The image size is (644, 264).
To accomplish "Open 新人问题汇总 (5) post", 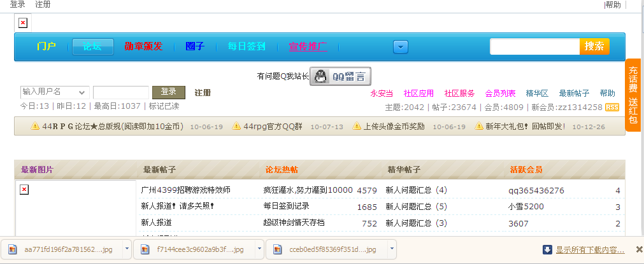I will tap(416, 207).
